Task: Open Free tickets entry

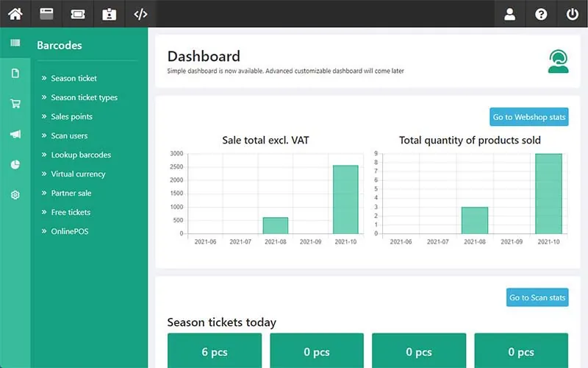Action: click(x=71, y=212)
